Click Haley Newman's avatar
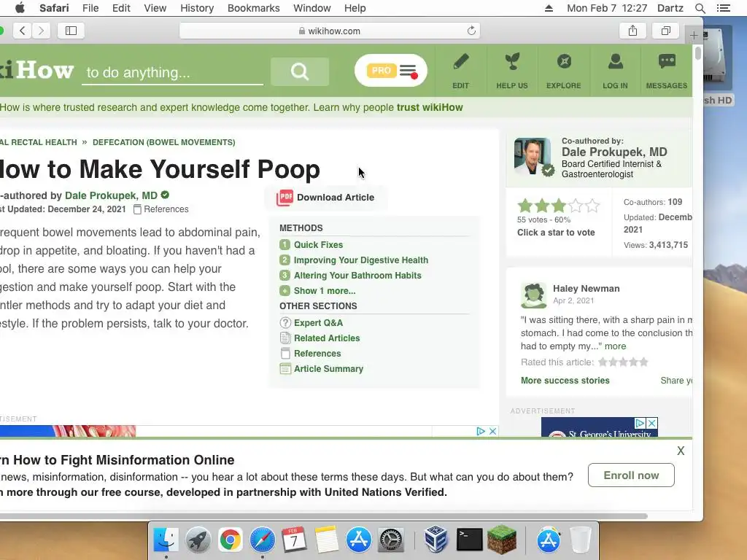Viewport: 747px width, 560px height. (x=533, y=296)
